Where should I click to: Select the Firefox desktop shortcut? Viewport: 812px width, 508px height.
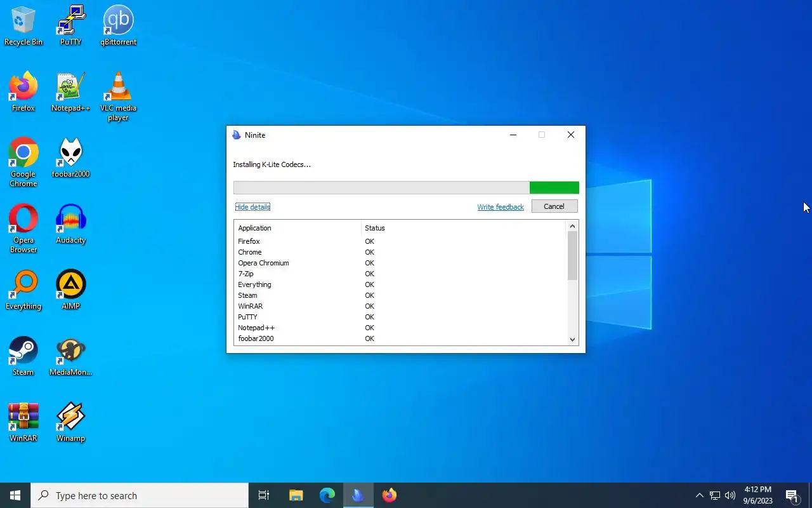click(x=23, y=92)
